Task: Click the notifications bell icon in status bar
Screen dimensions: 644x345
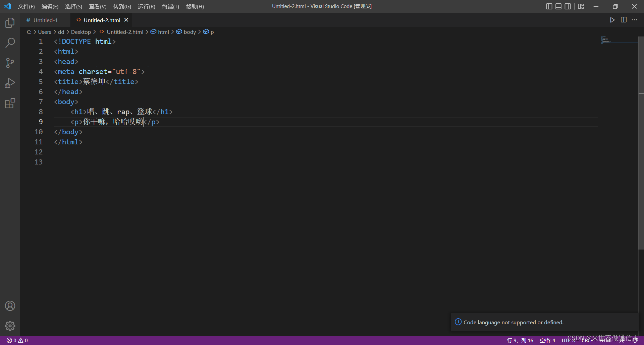Action: tap(635, 340)
